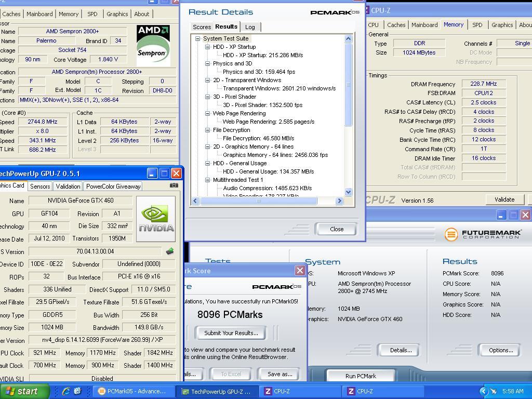This screenshot has height=399, width=532.
Task: Collapse HDD - General Usage node
Action: click(207, 163)
